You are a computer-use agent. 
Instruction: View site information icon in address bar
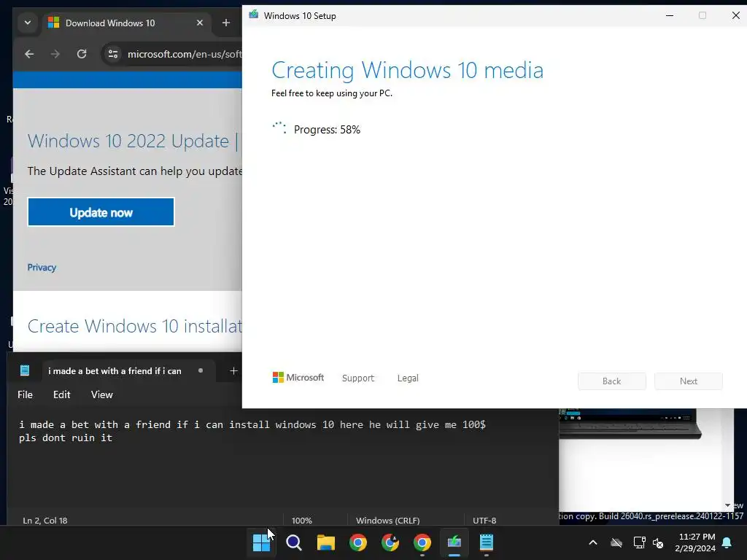113,54
